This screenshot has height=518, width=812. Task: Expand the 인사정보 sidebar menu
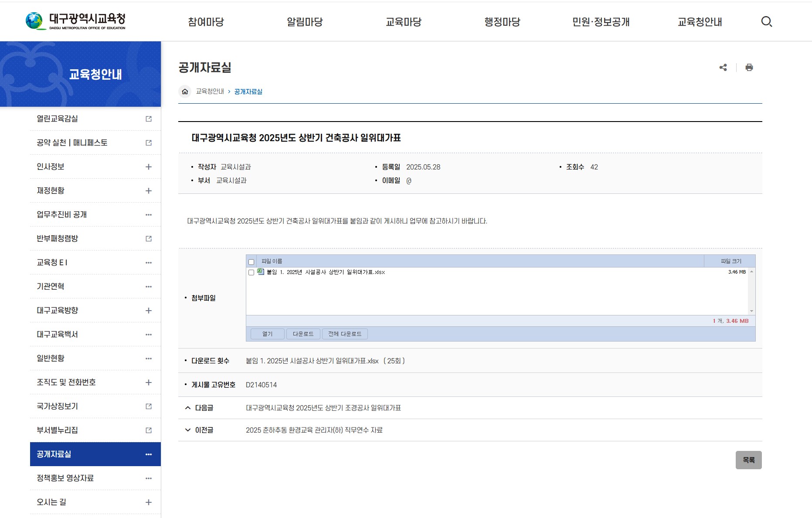tap(149, 167)
